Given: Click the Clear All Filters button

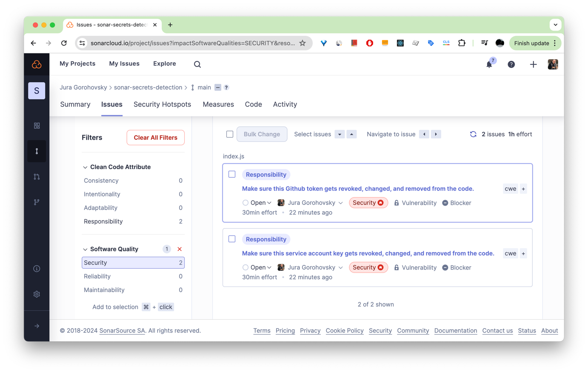Looking at the screenshot, I should pos(155,138).
